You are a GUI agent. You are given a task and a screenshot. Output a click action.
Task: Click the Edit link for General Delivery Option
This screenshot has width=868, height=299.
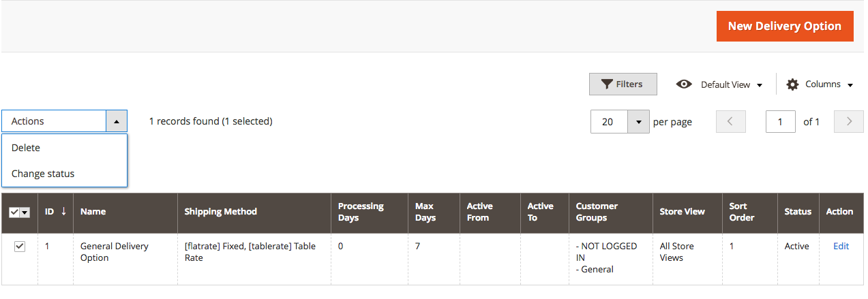click(841, 247)
